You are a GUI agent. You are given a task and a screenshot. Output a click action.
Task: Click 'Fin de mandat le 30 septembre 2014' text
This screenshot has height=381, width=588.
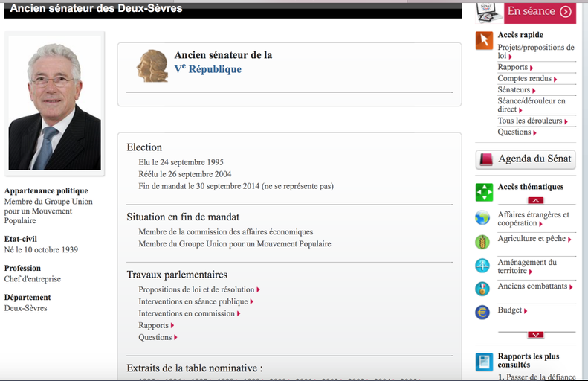(198, 186)
